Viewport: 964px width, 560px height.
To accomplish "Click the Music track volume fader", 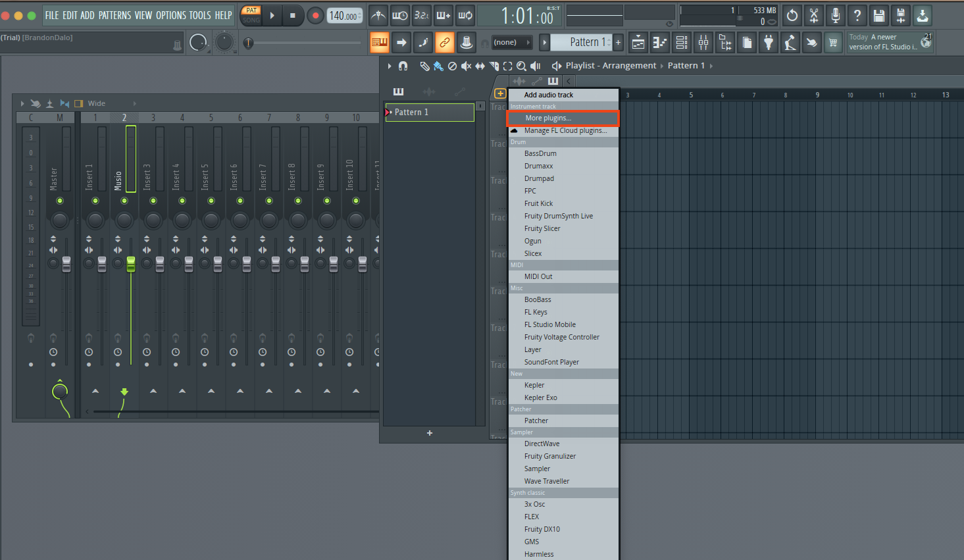I will (x=131, y=264).
